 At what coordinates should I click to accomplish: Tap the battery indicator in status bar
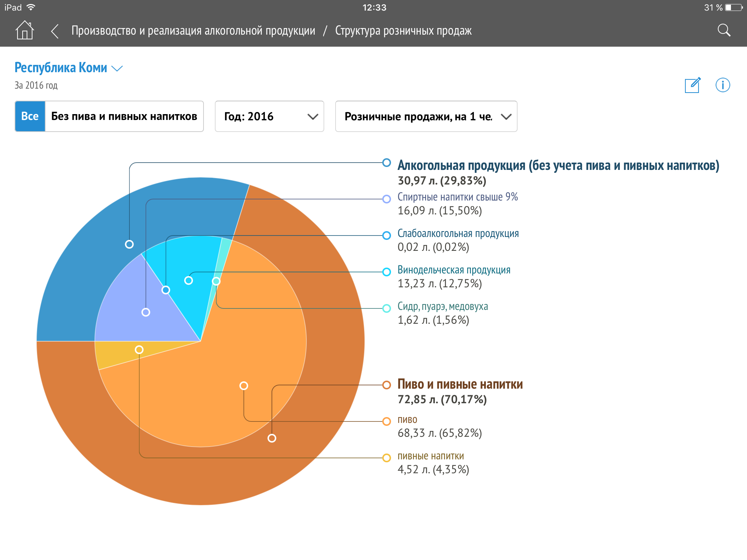tap(734, 8)
